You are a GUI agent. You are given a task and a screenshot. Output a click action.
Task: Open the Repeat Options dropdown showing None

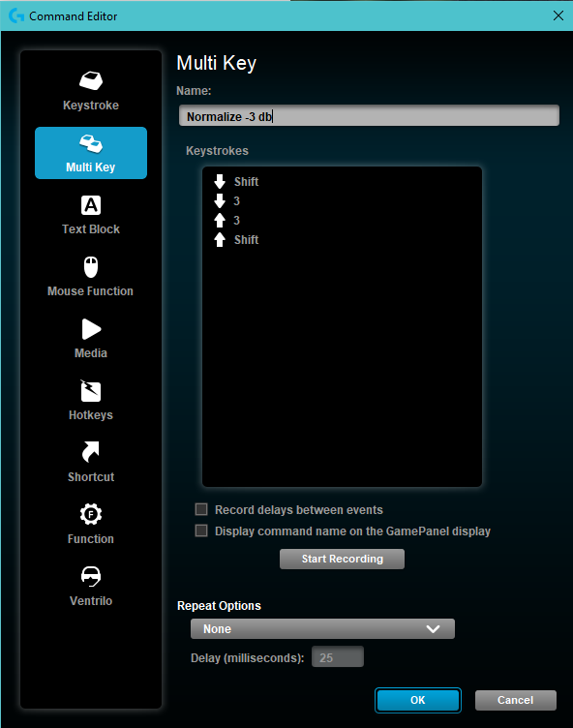tap(322, 628)
